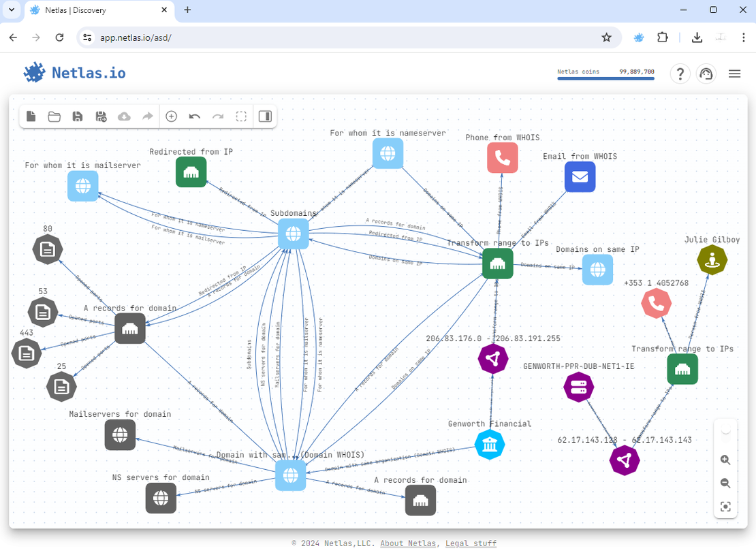Click the Legal stuff link
The image size is (756, 557).
[x=471, y=543]
